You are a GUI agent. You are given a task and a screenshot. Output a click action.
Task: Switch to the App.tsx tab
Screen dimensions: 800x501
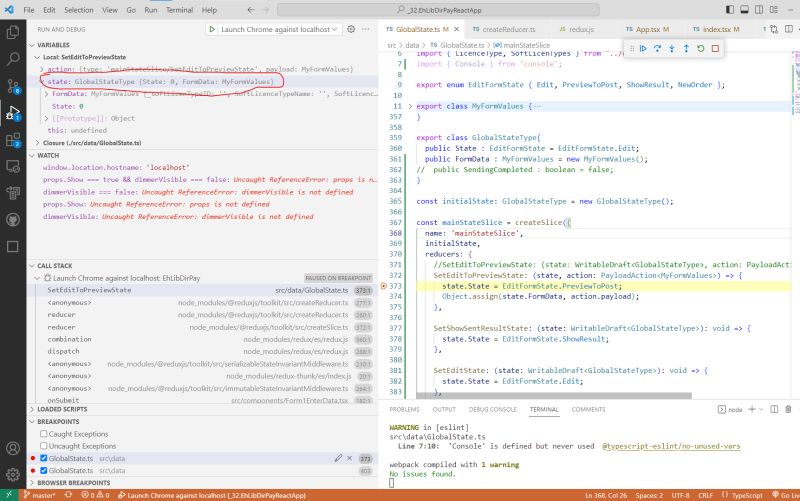click(x=647, y=29)
